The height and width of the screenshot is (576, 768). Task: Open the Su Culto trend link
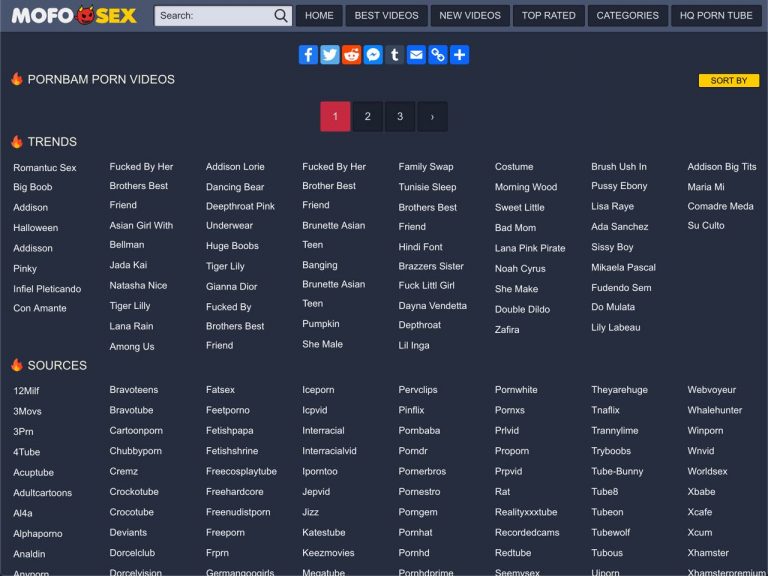(x=706, y=225)
